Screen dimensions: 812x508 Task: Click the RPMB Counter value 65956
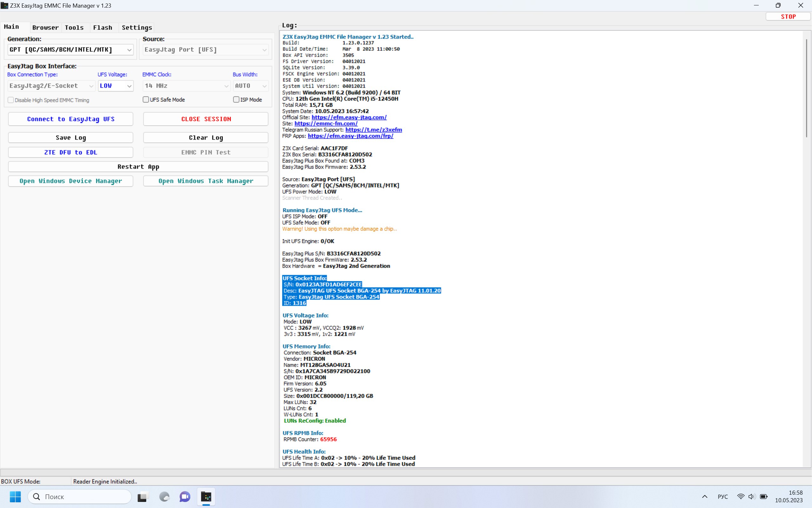click(328, 439)
